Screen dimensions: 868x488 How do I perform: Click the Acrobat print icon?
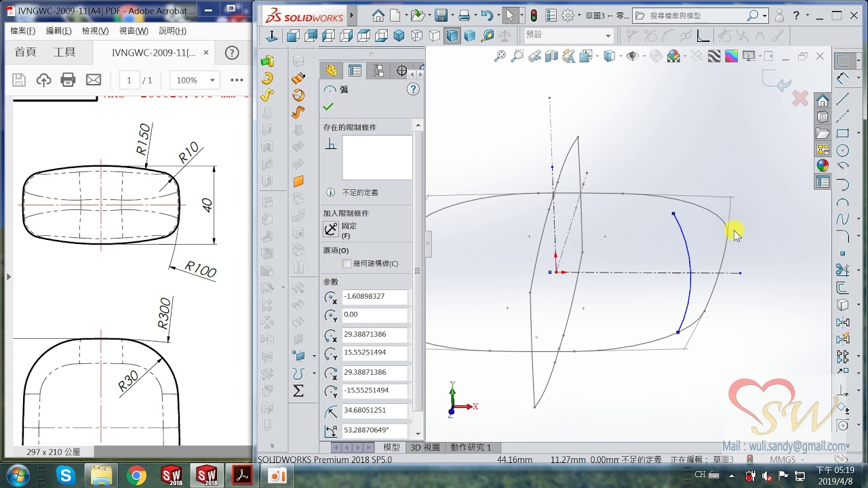[x=68, y=80]
